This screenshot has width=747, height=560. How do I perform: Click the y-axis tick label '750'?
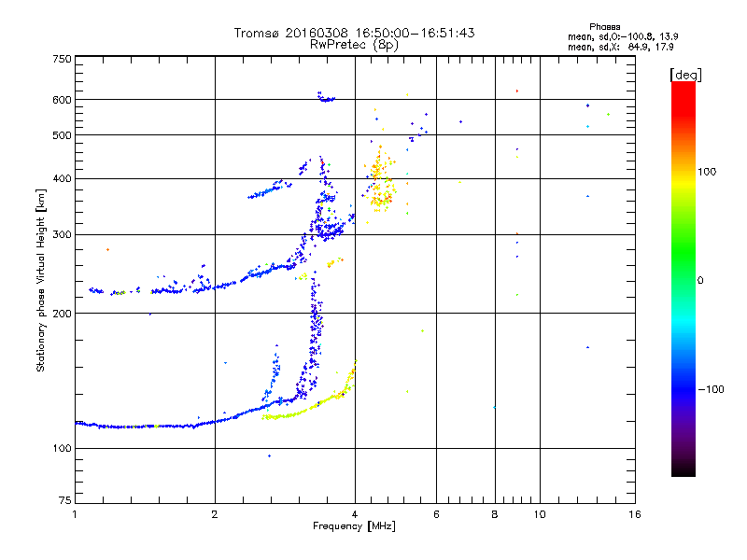click(62, 59)
